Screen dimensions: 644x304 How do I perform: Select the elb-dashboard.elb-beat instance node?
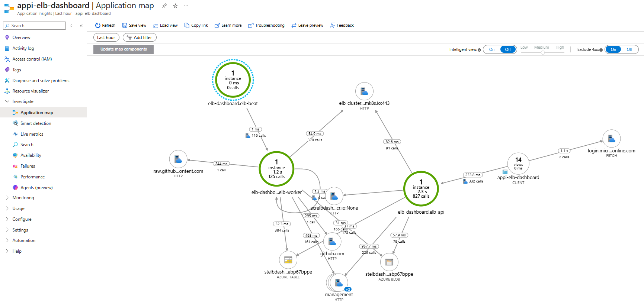[x=233, y=80]
